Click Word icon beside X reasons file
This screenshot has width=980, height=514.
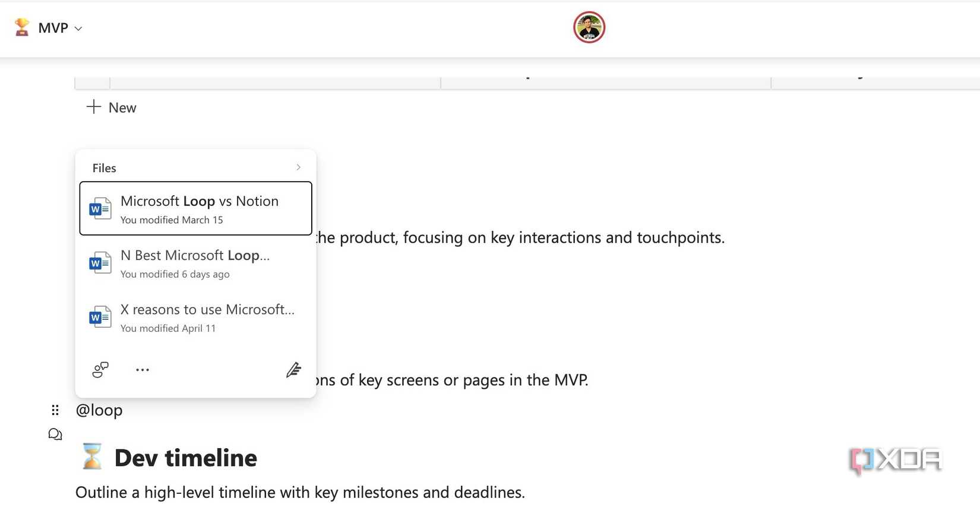(100, 318)
